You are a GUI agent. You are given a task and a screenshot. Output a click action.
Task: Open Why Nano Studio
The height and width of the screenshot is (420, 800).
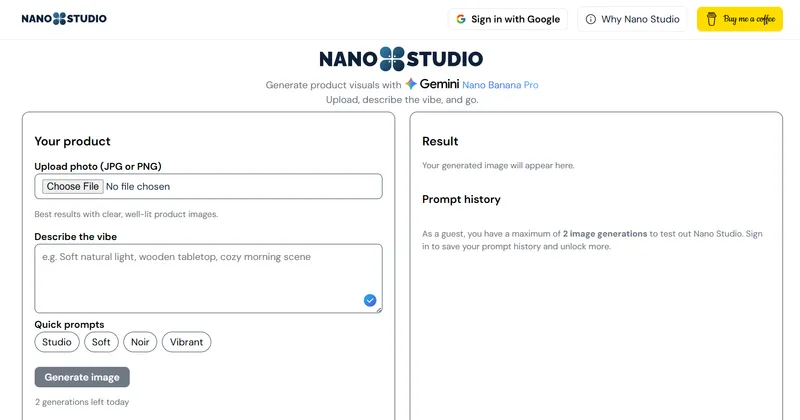(632, 19)
